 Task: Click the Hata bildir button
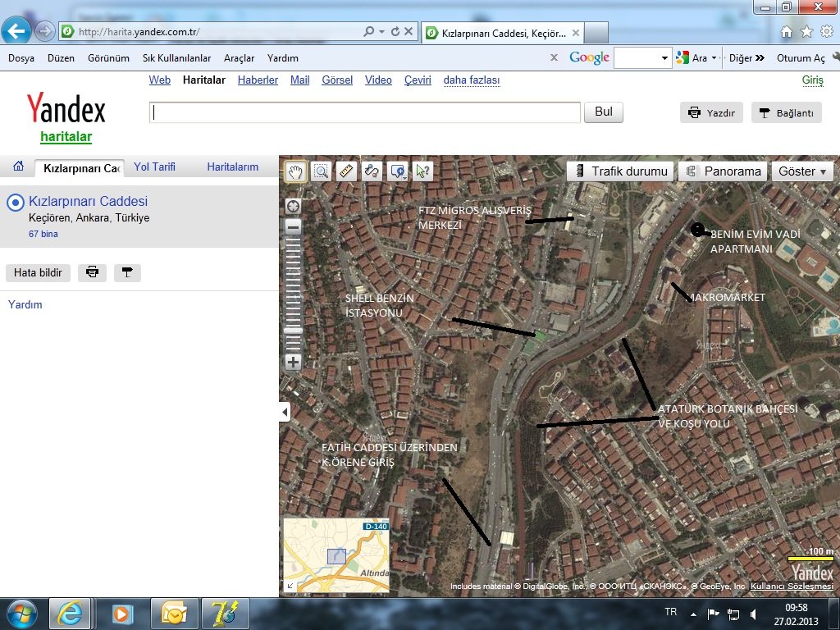point(38,272)
